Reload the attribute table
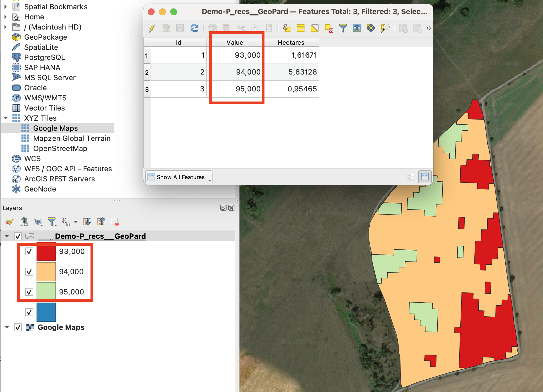This screenshot has width=543, height=392. coord(194,28)
